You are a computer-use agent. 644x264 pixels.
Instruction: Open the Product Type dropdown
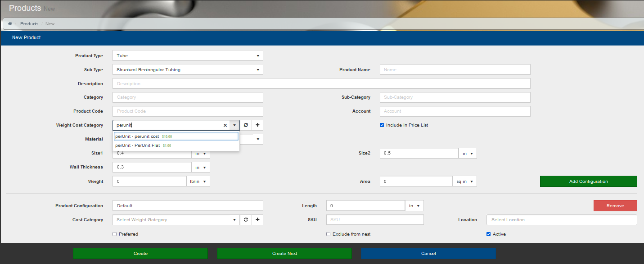pos(188,56)
